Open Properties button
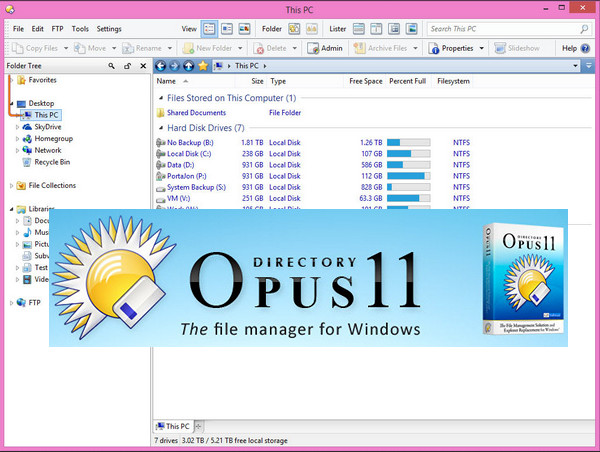Screen dimensions: 600x452 451,48
